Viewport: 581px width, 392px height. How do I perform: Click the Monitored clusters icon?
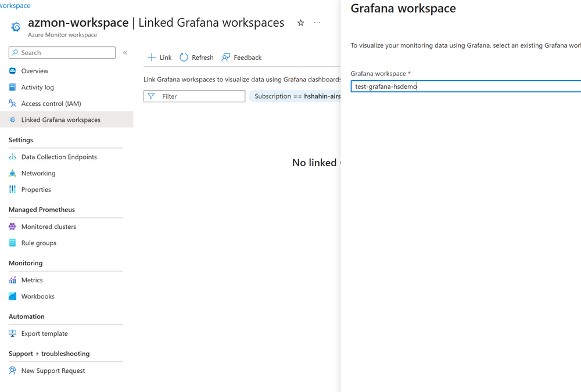(x=12, y=226)
